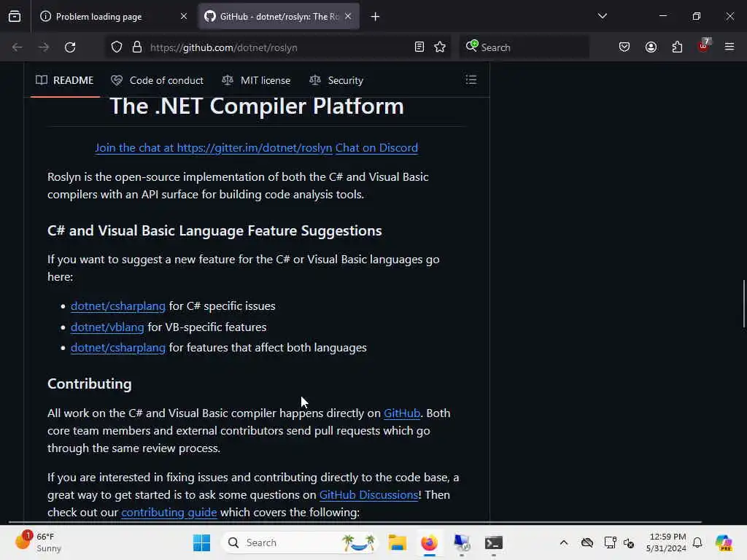747x560 pixels.
Task: Open the computer-monitor app icon on taskbar
Action: (462, 542)
